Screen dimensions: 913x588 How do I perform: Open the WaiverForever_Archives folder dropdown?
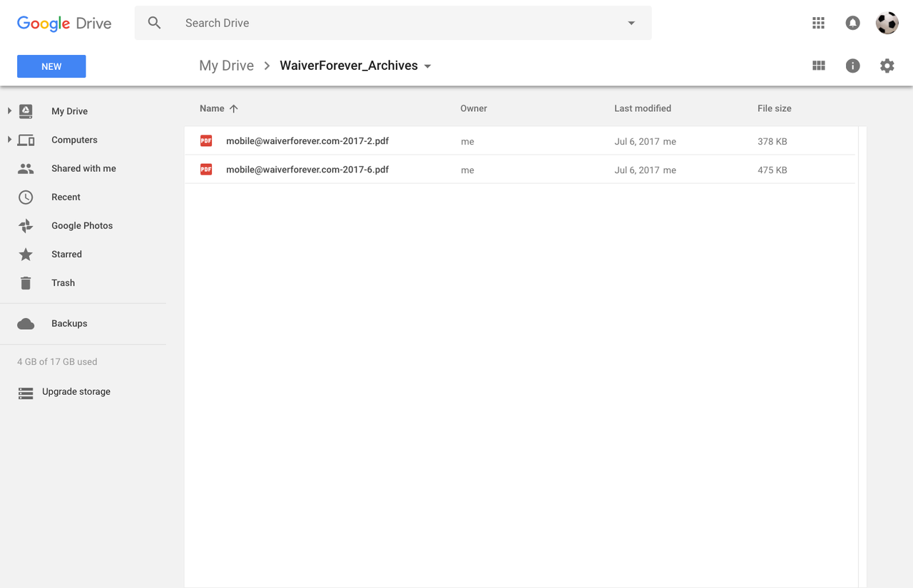(427, 66)
